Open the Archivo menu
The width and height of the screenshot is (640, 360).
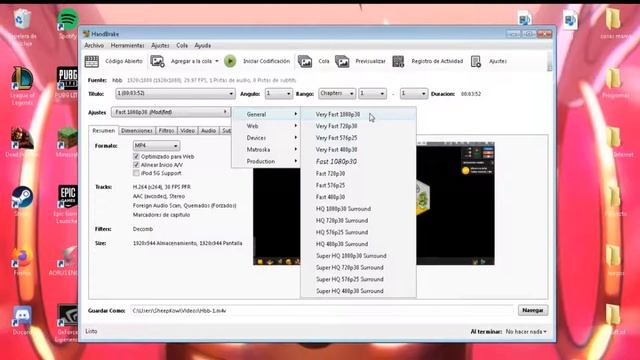[94, 45]
